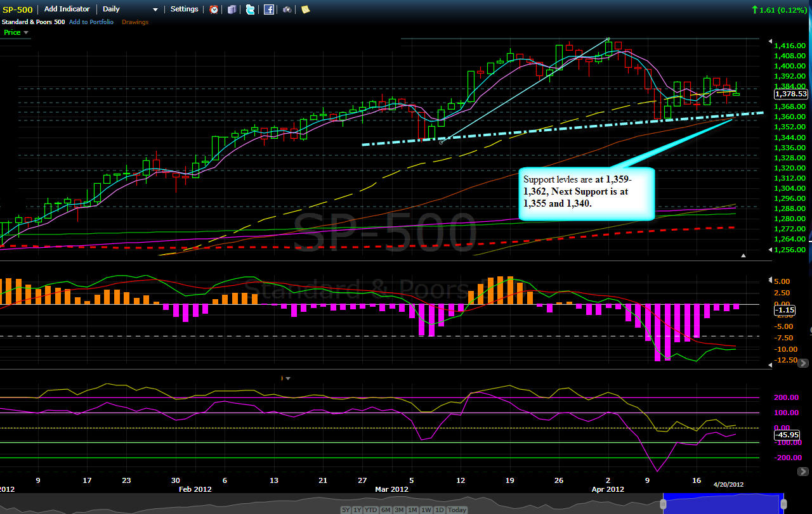
Task: Select the 6M time range button
Action: tap(386, 510)
